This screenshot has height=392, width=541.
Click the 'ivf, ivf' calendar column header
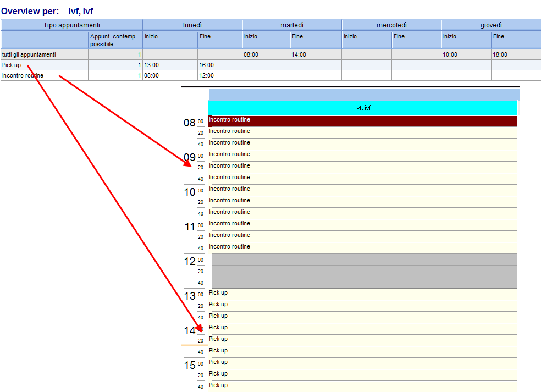tap(363, 108)
